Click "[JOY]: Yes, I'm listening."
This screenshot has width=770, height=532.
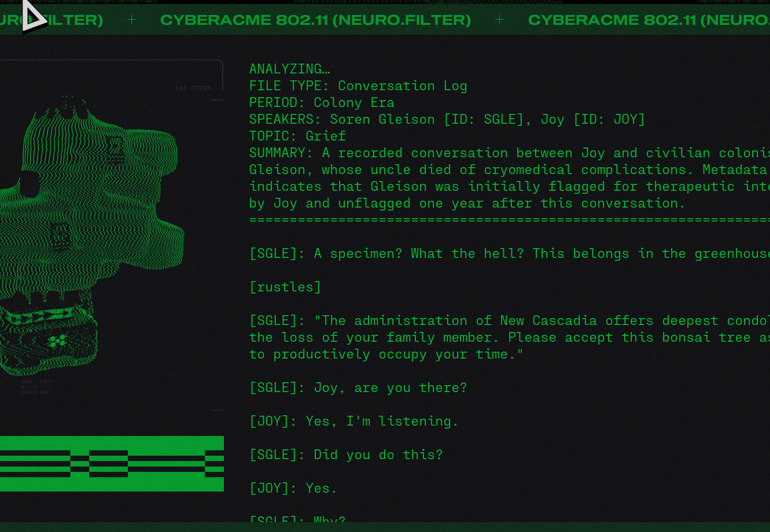pos(354,421)
